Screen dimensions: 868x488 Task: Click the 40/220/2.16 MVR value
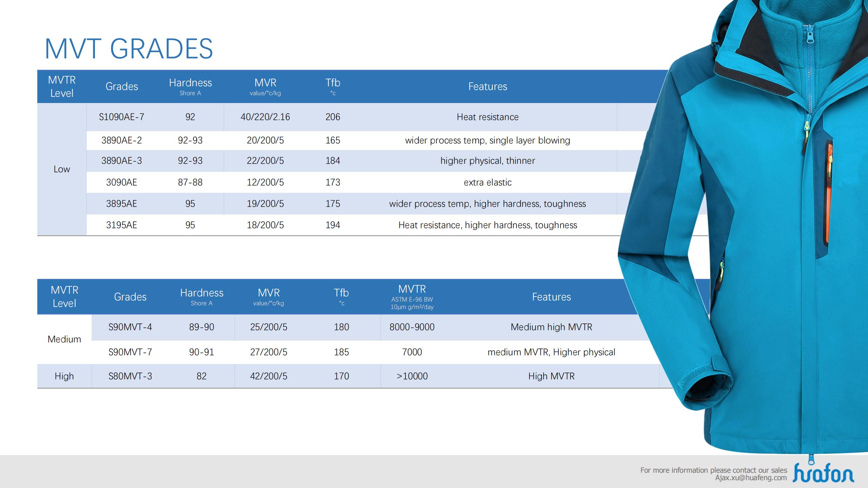tap(265, 117)
